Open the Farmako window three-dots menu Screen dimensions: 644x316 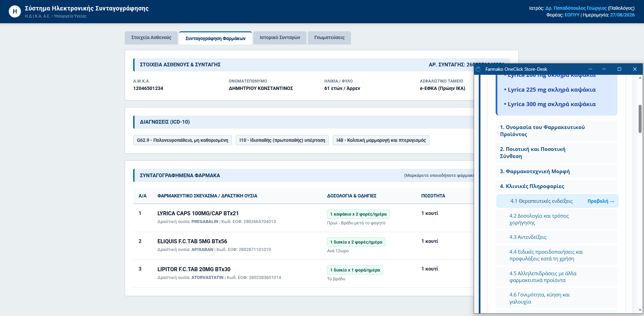click(x=590, y=69)
